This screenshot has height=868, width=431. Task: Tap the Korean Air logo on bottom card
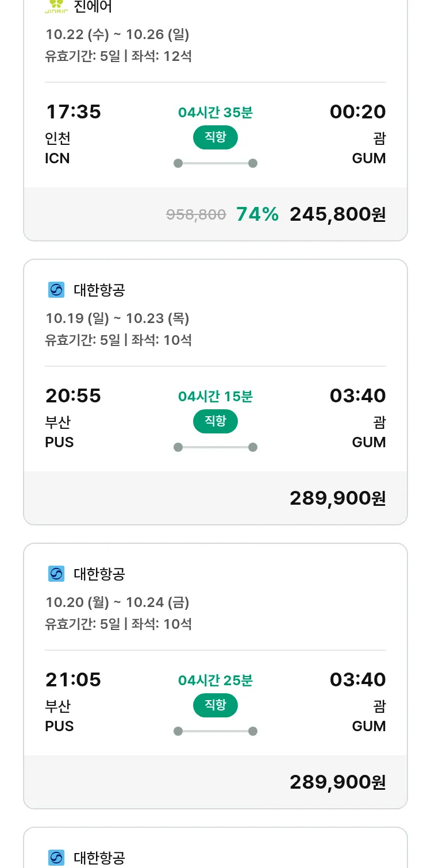pos(56,858)
